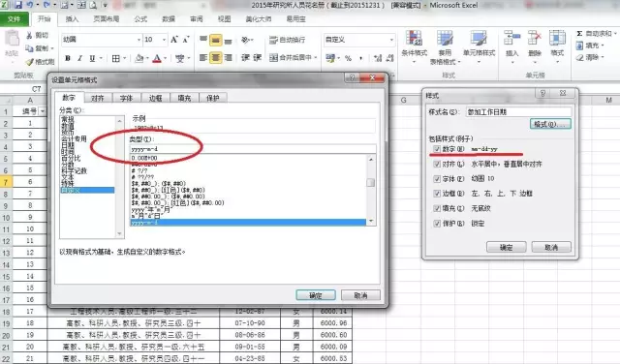Select the Cell Styles (单元格样式) icon
The image size is (620, 364).
tap(479, 39)
